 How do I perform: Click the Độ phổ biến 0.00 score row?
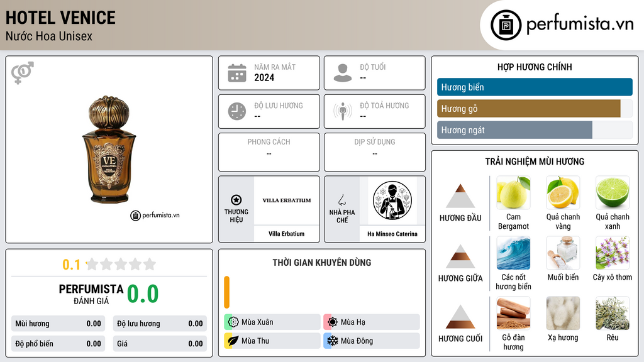click(58, 344)
